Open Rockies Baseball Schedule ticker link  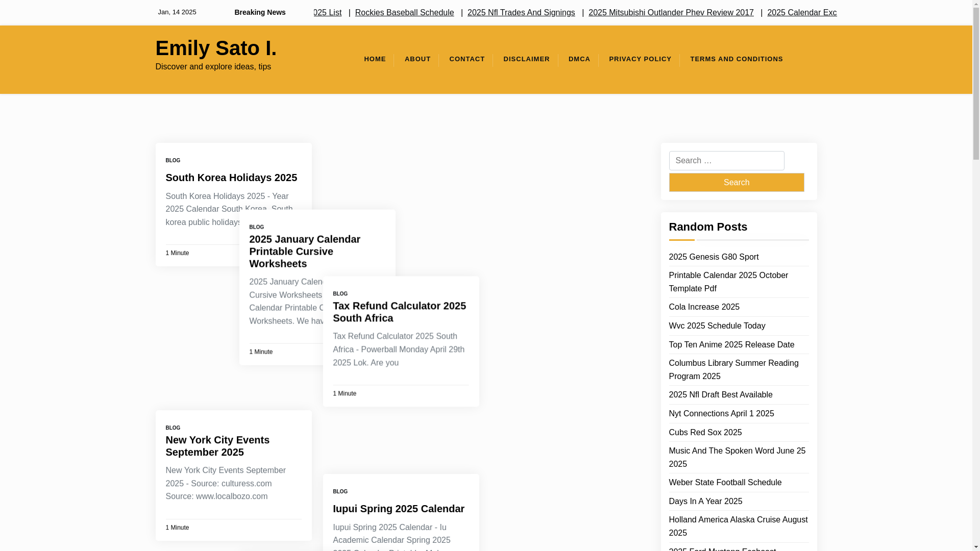404,13
